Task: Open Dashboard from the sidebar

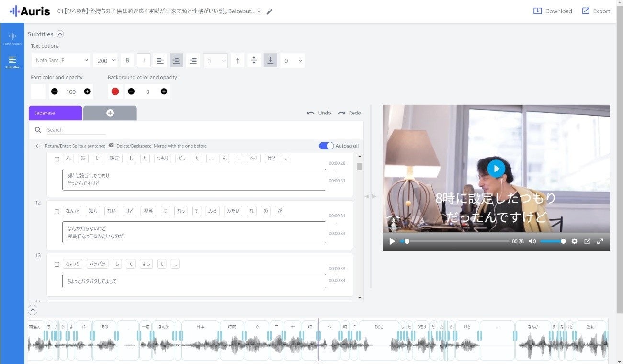Action: (x=12, y=39)
